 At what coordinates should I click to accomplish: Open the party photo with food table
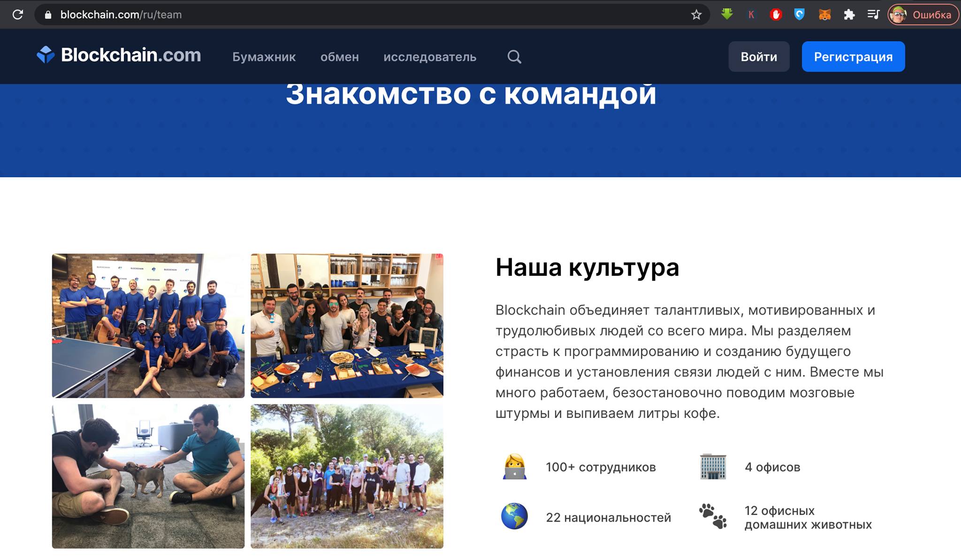coord(347,325)
